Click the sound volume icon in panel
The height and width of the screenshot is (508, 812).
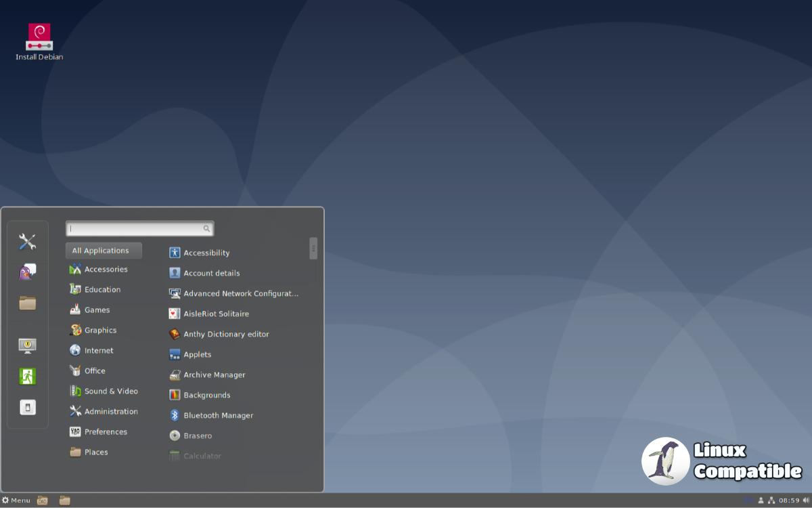[x=806, y=501]
